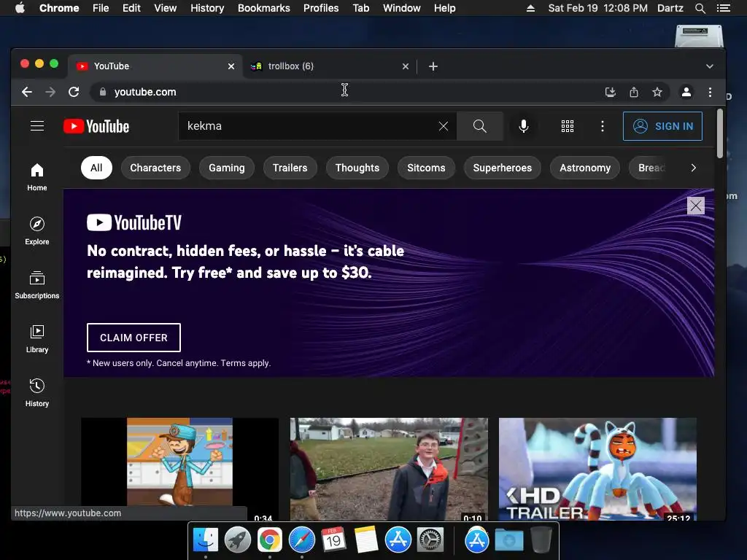This screenshot has width=747, height=560.
Task: Open the History menu
Action: coord(207,8)
